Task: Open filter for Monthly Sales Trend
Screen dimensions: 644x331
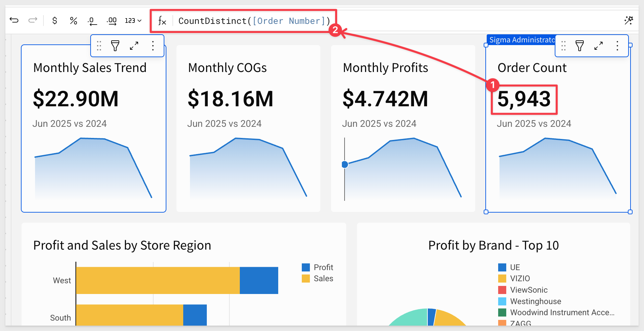Action: pos(115,46)
